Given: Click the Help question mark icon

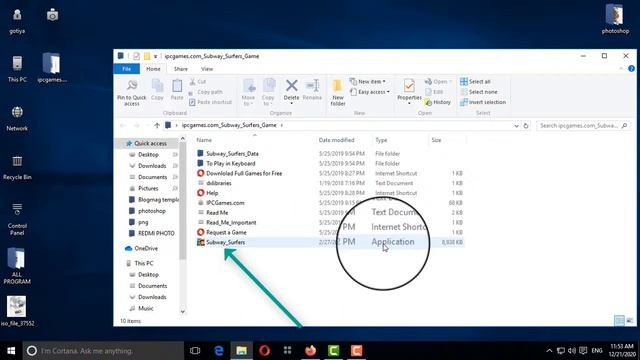Looking at the screenshot, I should (631, 69).
